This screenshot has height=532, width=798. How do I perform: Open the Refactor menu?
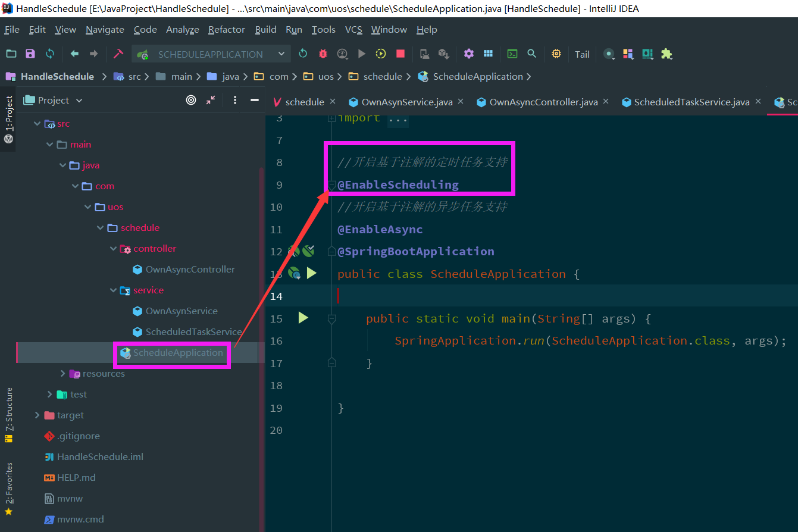[226, 29]
